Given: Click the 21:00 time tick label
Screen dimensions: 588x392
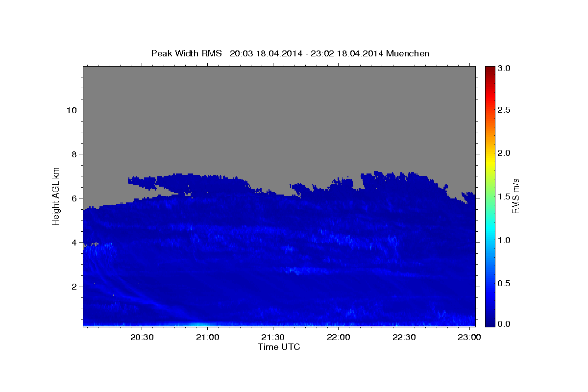Looking at the screenshot, I should pyautogui.click(x=207, y=338).
